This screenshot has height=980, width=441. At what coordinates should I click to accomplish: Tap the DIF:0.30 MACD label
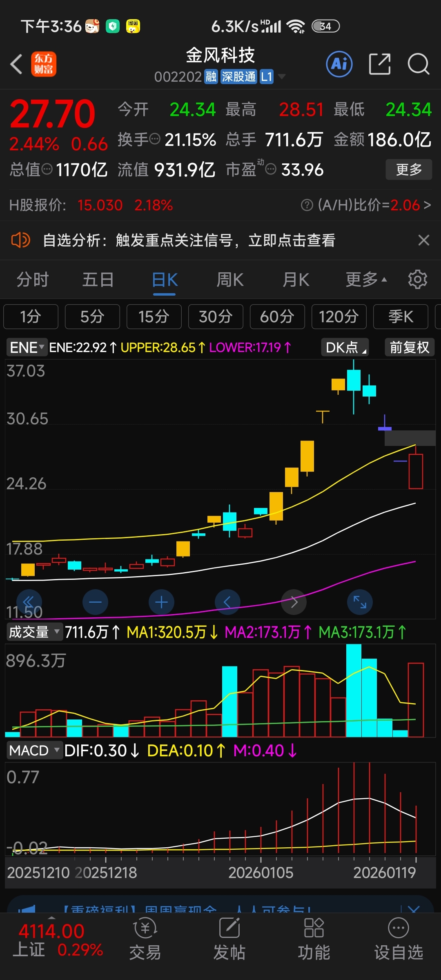click(102, 751)
